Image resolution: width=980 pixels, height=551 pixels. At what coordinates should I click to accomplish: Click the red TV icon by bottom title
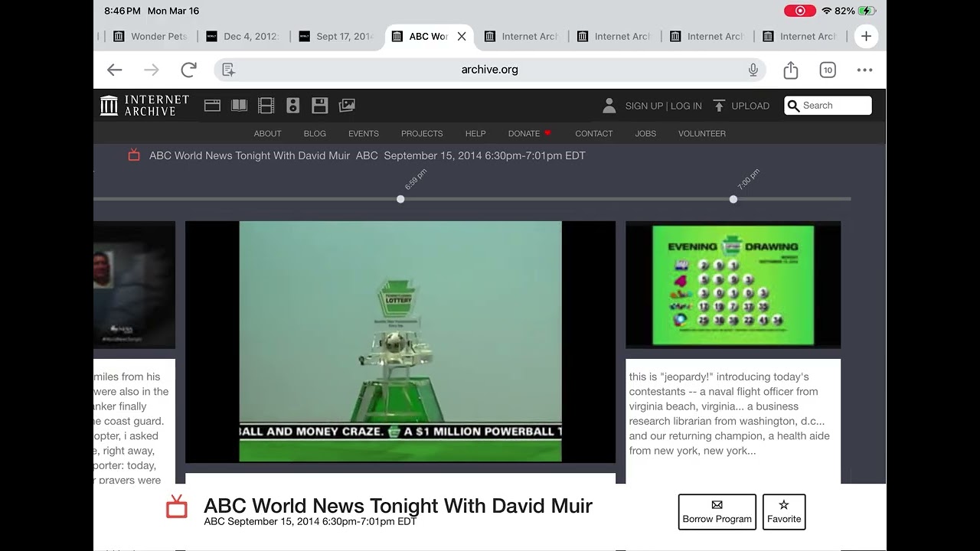click(x=177, y=506)
